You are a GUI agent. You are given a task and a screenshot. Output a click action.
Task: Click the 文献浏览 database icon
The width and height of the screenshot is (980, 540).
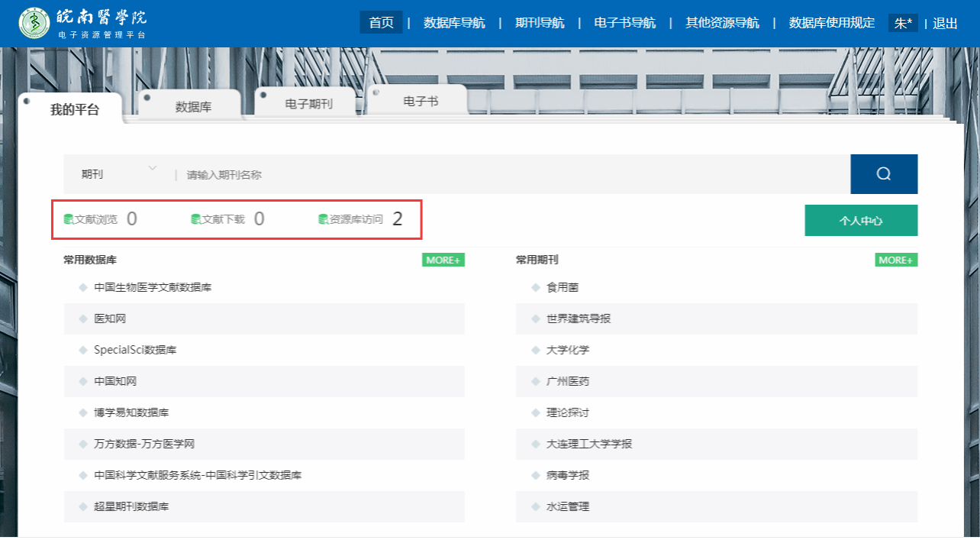(68, 220)
